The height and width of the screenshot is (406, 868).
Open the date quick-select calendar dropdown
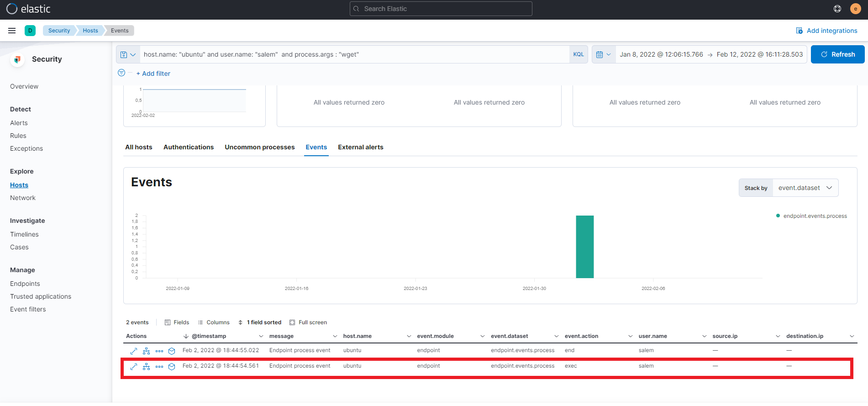tap(603, 54)
